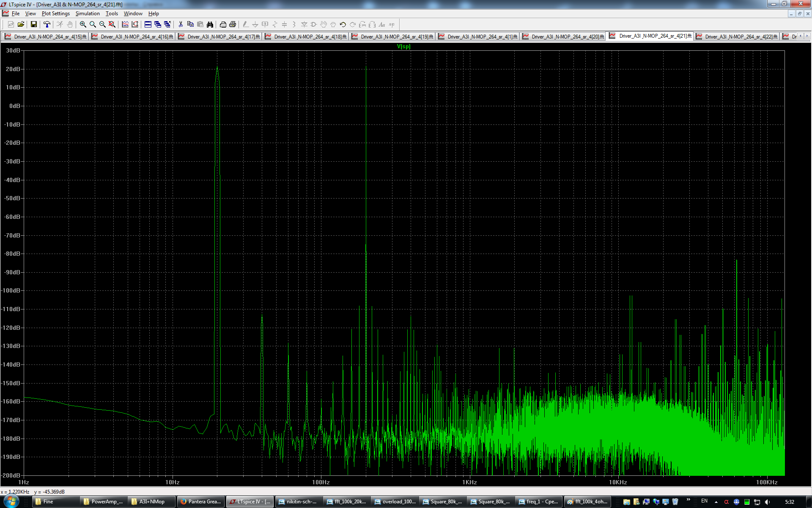The height and width of the screenshot is (508, 812).
Task: Click the system clock showing 5:32
Action: click(x=790, y=502)
